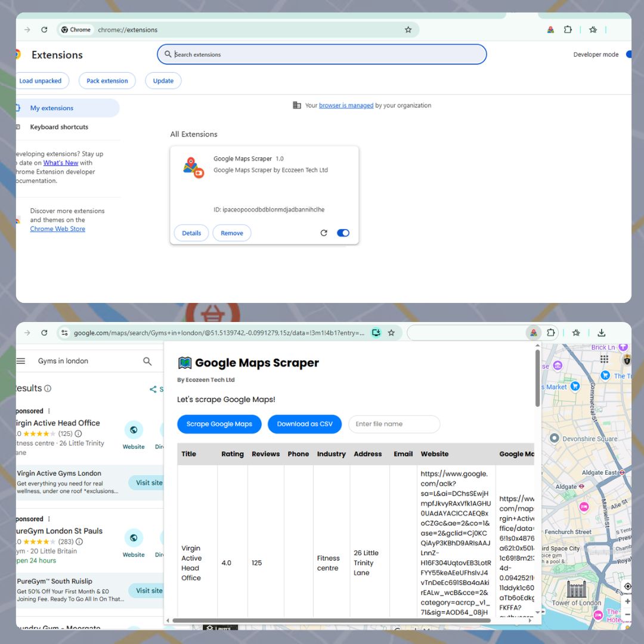Open the What's New link

[x=61, y=163]
